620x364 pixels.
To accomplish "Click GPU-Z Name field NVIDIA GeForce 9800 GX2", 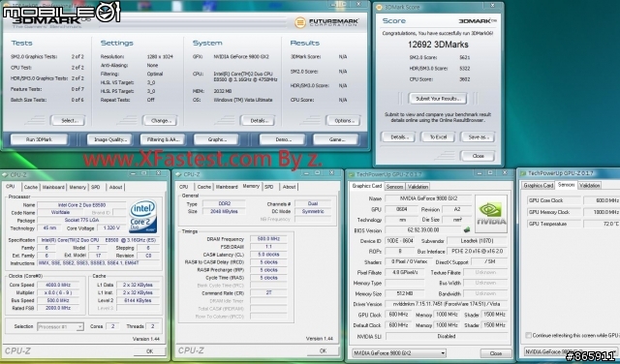I will [428, 198].
